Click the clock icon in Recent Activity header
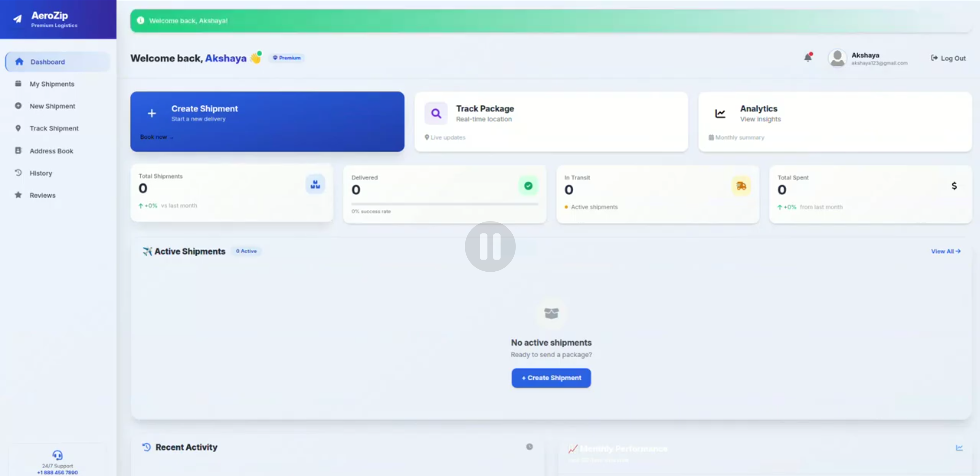 [x=529, y=447]
